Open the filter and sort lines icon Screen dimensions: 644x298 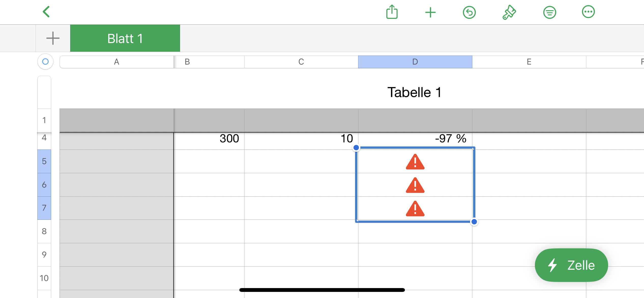(x=549, y=12)
